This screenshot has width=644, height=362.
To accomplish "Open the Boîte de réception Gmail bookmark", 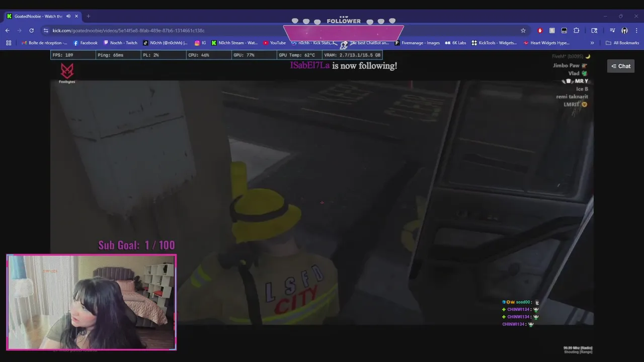I will (x=44, y=43).
